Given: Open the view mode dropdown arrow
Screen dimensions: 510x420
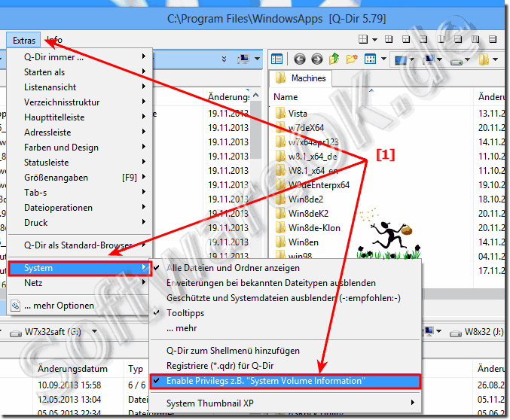Looking at the screenshot, I should [383, 59].
